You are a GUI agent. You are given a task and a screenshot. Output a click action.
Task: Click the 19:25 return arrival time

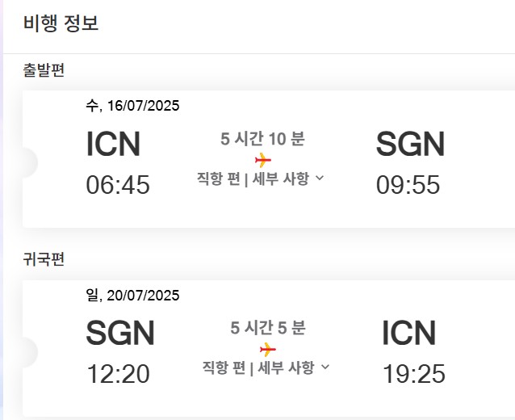coord(413,374)
